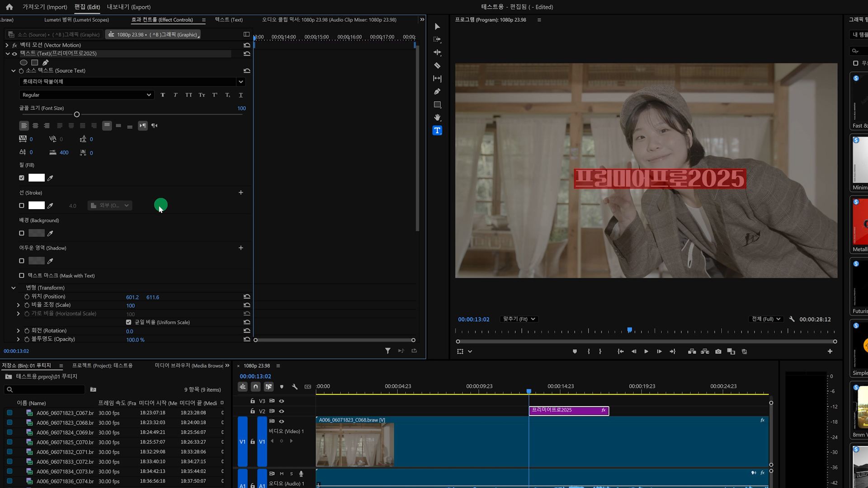This screenshot has height=488, width=868.
Task: Collapse Text layer properties
Action: pos(8,53)
